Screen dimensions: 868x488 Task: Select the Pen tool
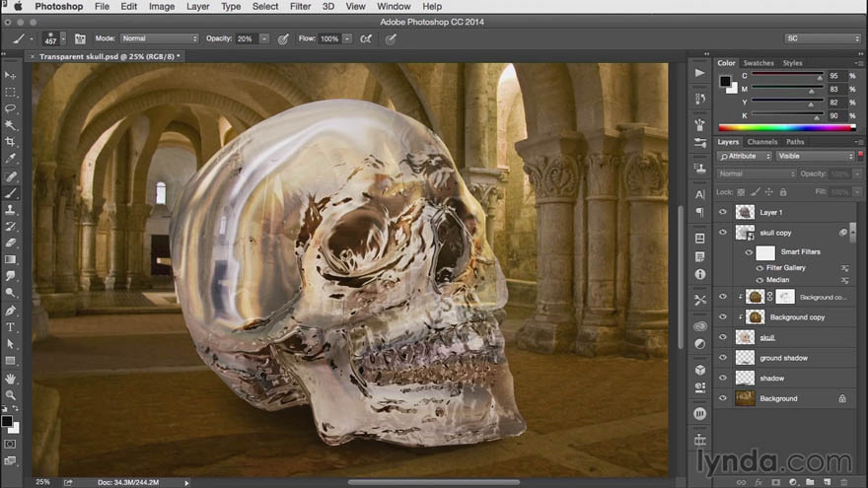click(x=10, y=311)
